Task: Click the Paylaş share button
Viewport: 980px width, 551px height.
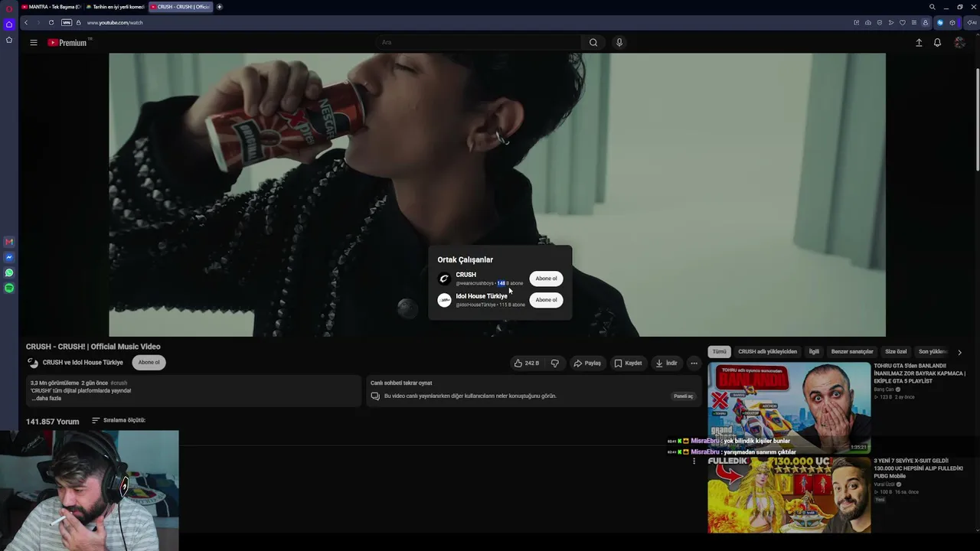Action: pyautogui.click(x=587, y=363)
